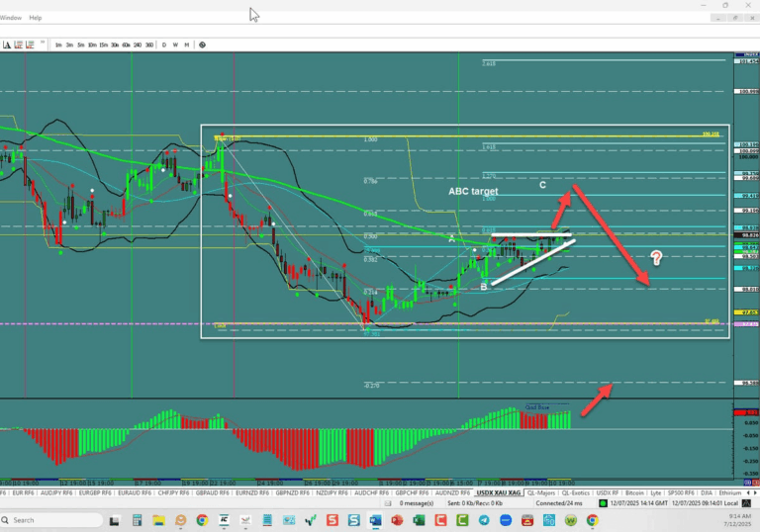Open the EURGBP RF6 tab
Image resolution: width=760 pixels, height=532 pixels.
pos(95,492)
